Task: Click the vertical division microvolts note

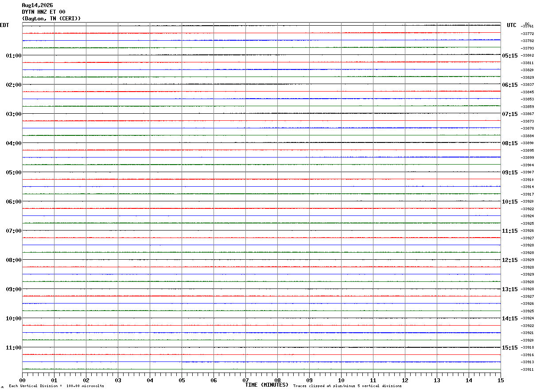Action: tap(56, 386)
